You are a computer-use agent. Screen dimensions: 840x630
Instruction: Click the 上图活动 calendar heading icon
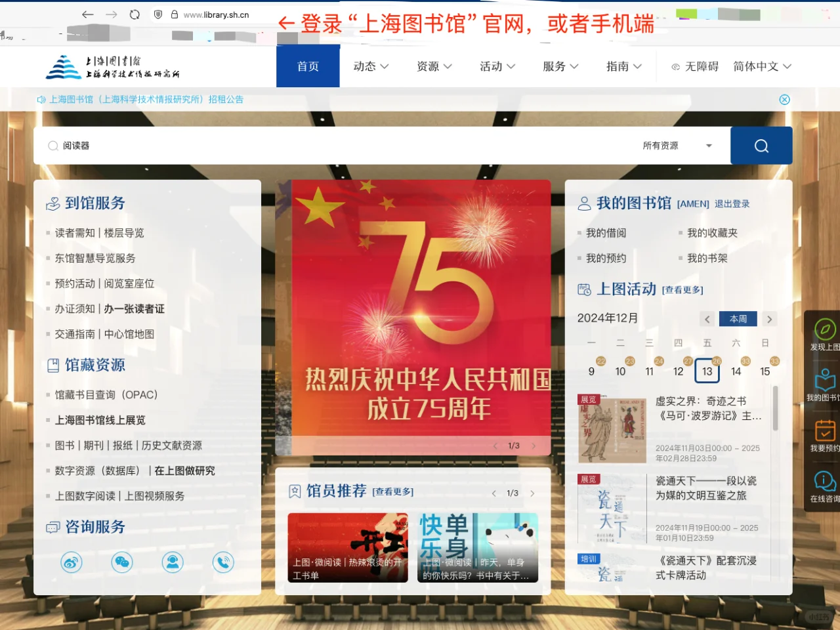pos(584,289)
